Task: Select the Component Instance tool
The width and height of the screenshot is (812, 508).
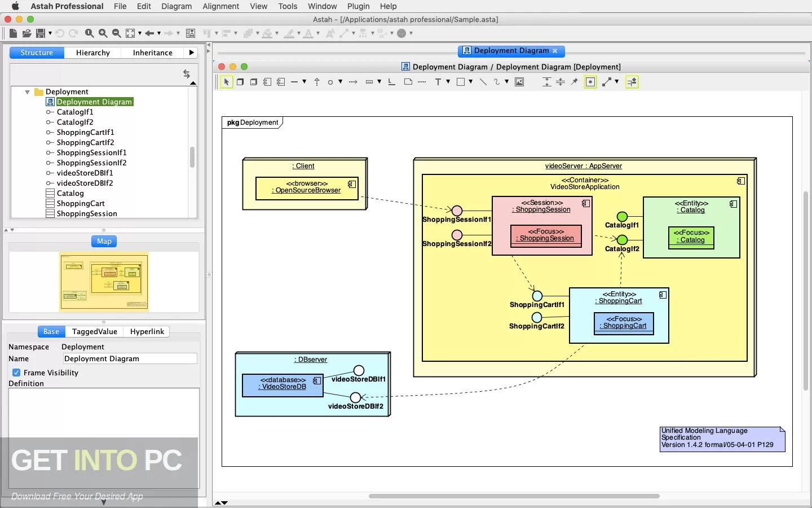Action: [281, 82]
